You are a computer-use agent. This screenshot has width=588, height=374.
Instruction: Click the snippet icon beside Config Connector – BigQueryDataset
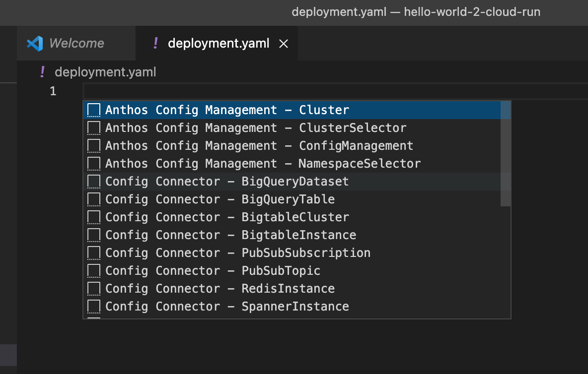(x=93, y=181)
